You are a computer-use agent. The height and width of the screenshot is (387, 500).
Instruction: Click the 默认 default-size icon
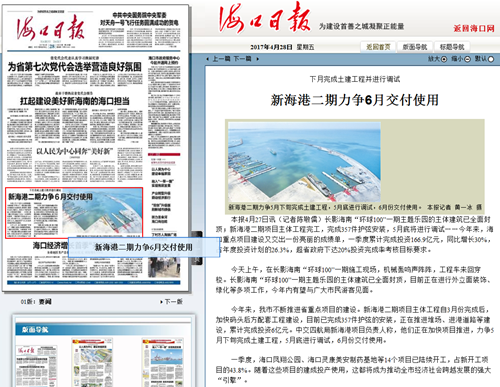pyautogui.click(x=491, y=59)
